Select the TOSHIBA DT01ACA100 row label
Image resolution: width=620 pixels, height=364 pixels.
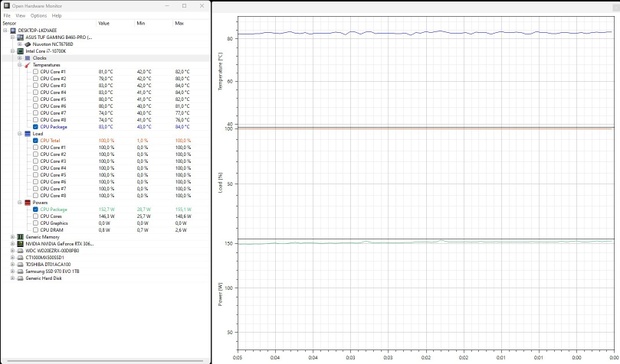[48, 264]
